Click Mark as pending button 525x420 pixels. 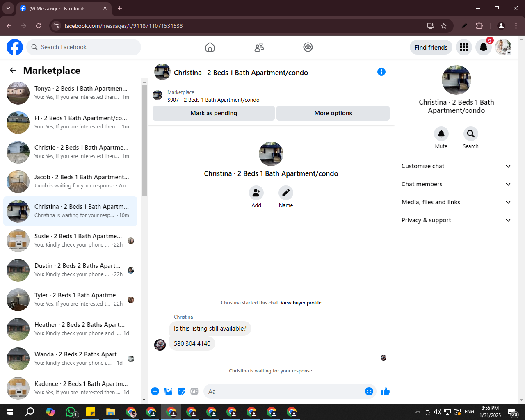[x=214, y=113]
